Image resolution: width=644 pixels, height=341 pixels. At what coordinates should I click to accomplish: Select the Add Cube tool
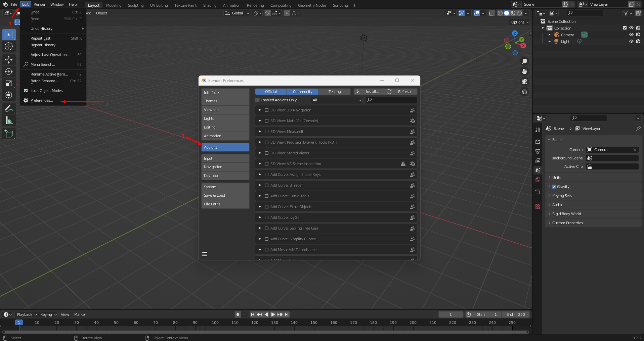tap(9, 134)
